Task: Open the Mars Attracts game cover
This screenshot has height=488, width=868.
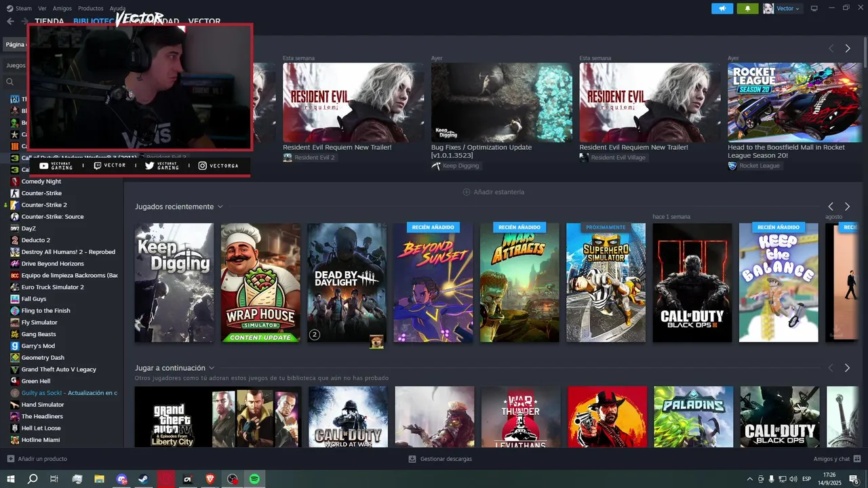Action: (519, 283)
